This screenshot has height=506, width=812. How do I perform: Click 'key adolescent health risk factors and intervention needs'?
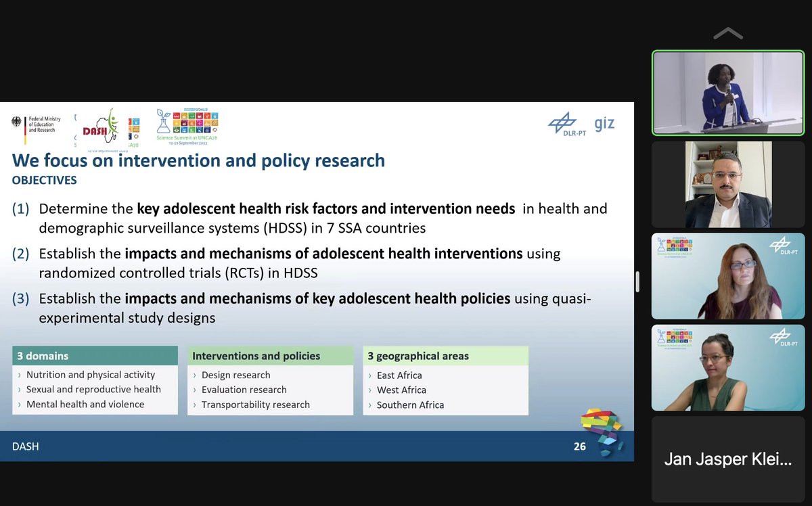click(x=326, y=209)
